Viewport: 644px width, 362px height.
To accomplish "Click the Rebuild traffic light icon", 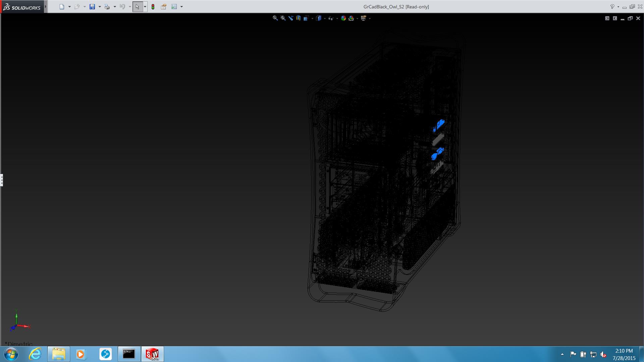I will [153, 7].
